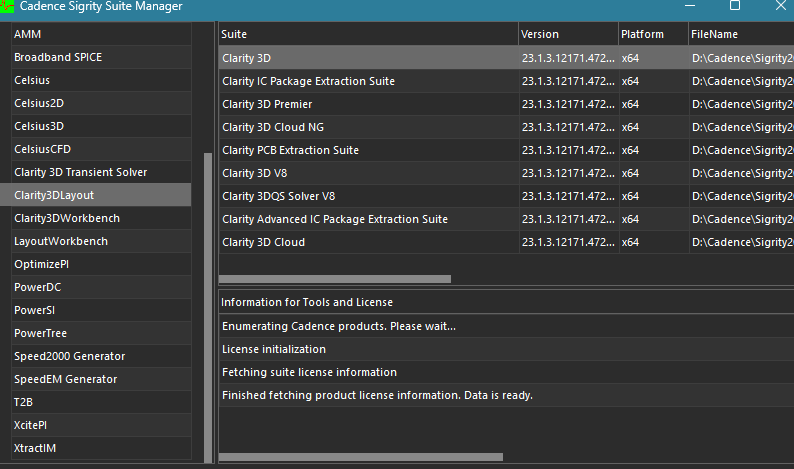Sort by the Platform column header

pyautogui.click(x=654, y=34)
